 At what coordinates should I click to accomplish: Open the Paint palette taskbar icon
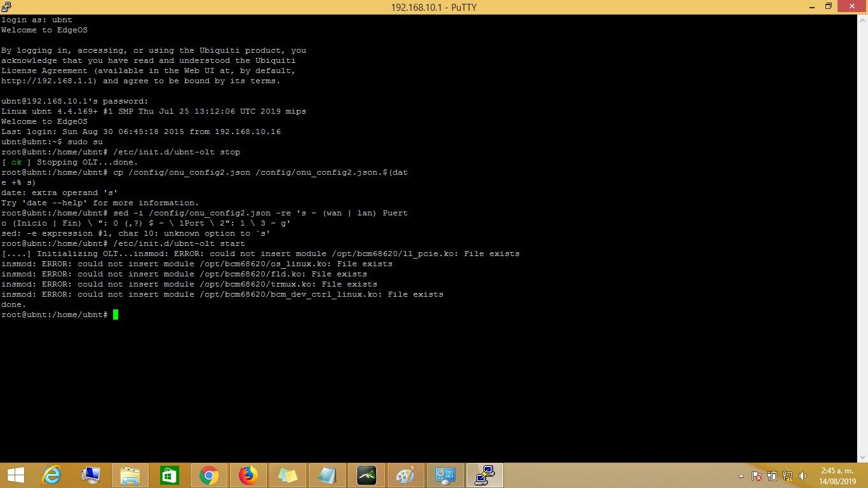click(x=405, y=475)
